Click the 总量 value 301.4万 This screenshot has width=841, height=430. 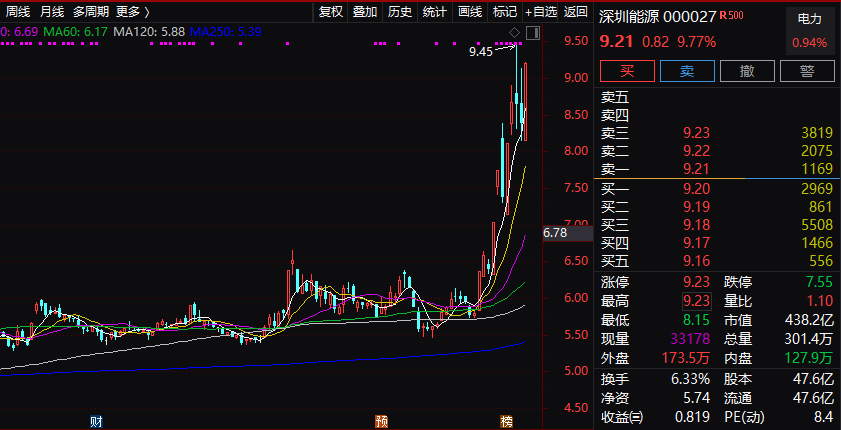[808, 339]
